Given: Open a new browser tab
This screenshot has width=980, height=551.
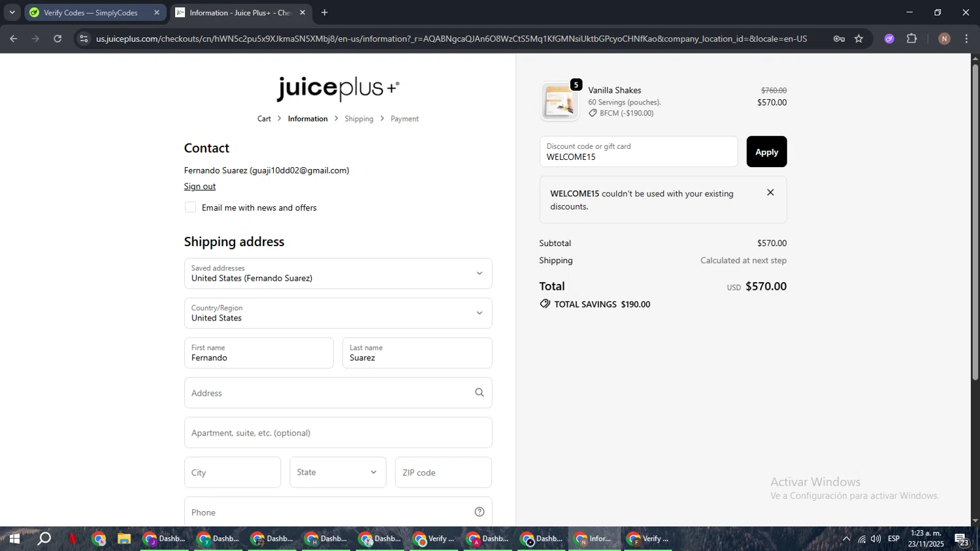Looking at the screenshot, I should pyautogui.click(x=325, y=12).
